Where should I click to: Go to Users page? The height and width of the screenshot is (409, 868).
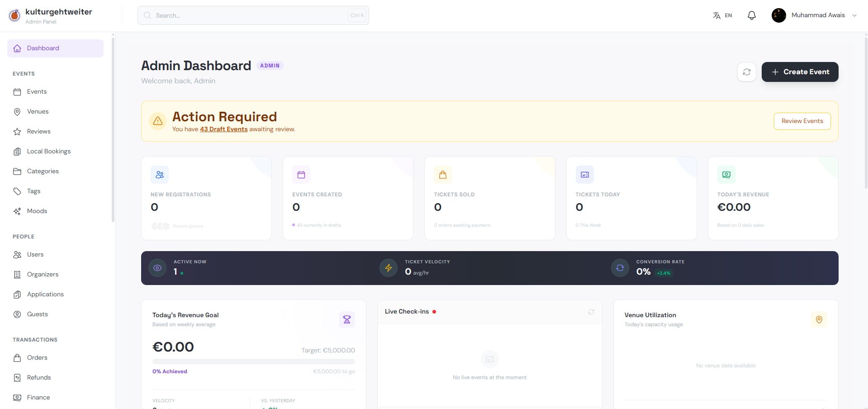pyautogui.click(x=55, y=255)
